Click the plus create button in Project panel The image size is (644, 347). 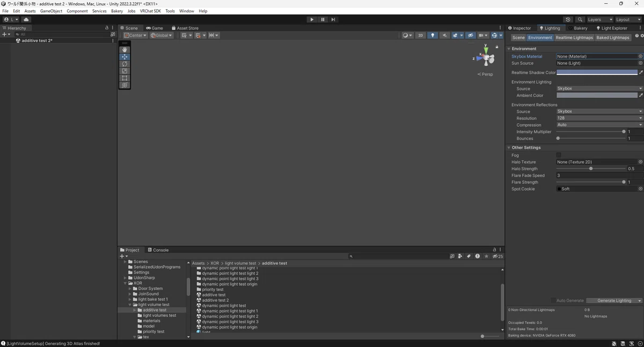coord(123,256)
